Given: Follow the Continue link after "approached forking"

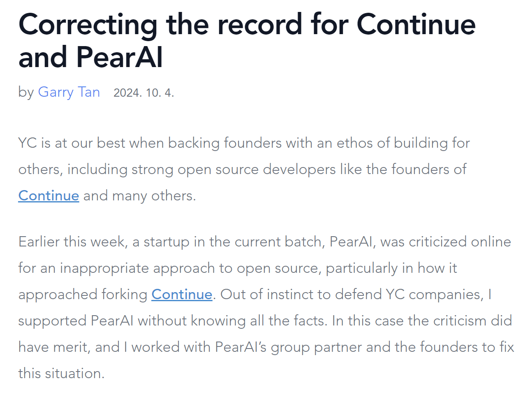Looking at the screenshot, I should tap(182, 294).
